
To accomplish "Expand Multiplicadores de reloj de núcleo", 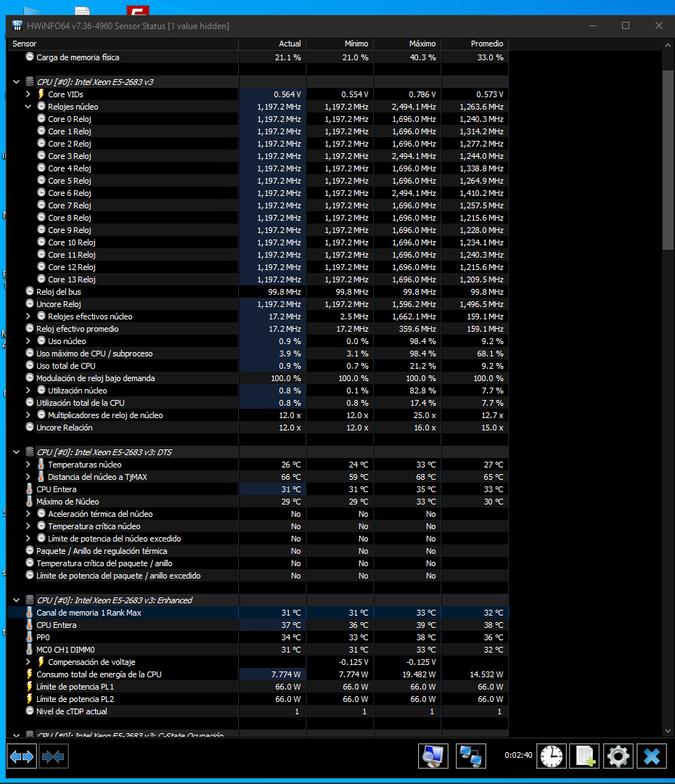I will (x=28, y=415).
